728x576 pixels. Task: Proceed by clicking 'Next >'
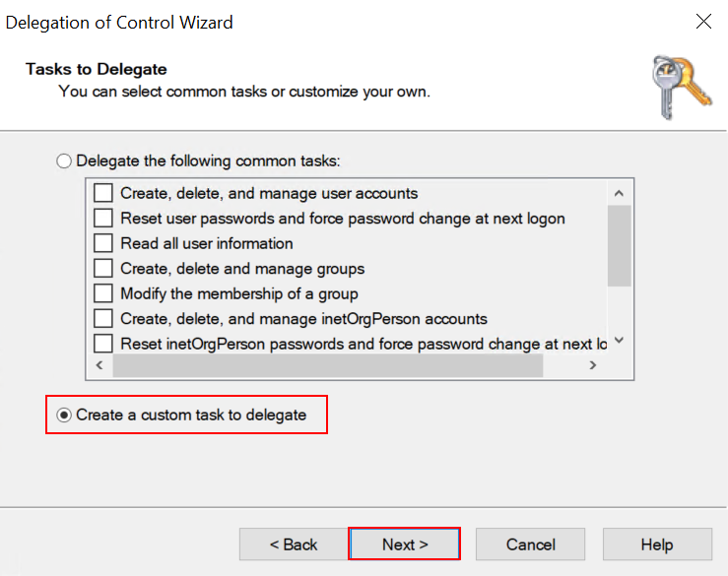pyautogui.click(x=405, y=544)
